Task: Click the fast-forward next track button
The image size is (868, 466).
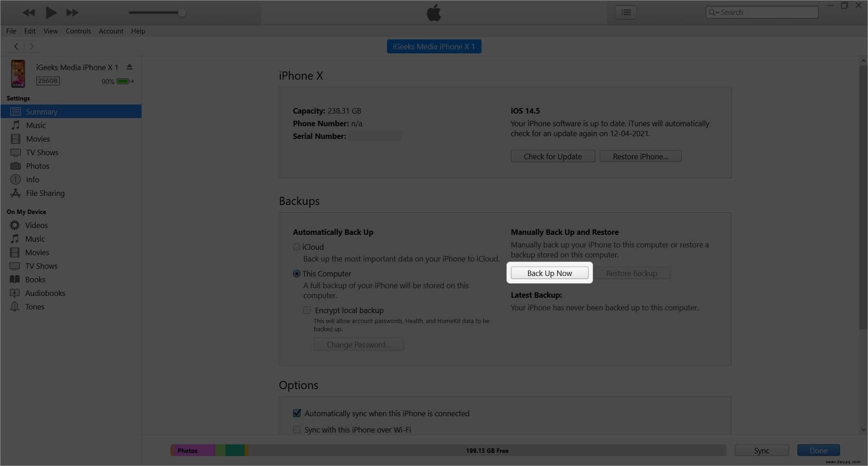Action: pyautogui.click(x=72, y=13)
